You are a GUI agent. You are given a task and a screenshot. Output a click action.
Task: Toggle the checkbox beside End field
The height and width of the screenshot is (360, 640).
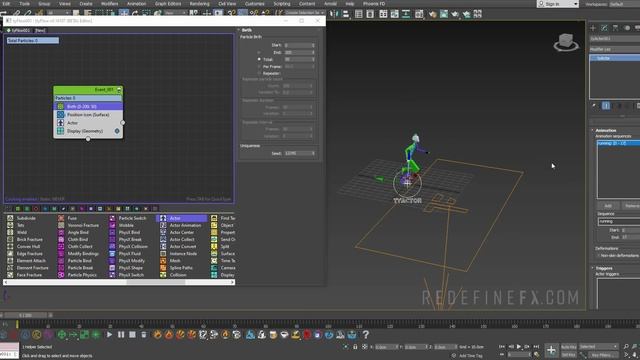tap(259, 52)
